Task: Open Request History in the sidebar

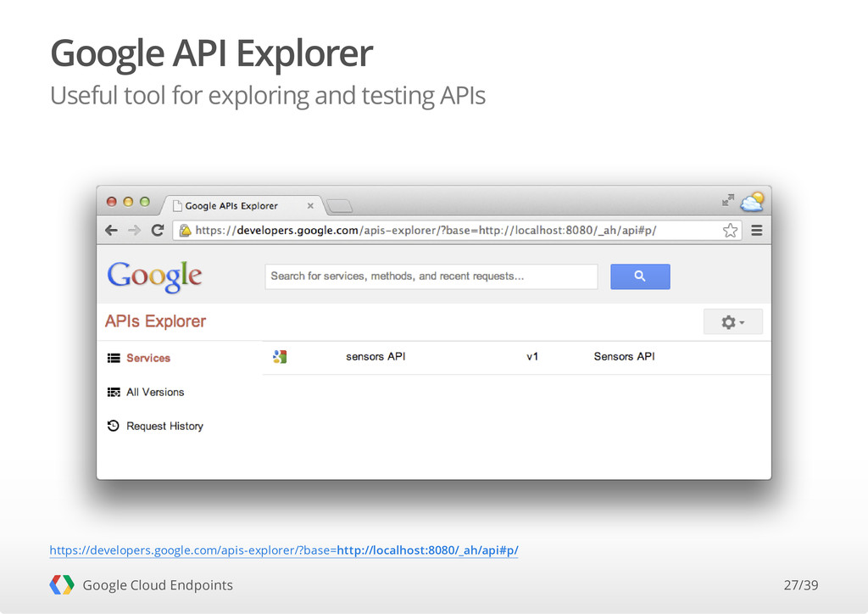Action: coord(164,426)
